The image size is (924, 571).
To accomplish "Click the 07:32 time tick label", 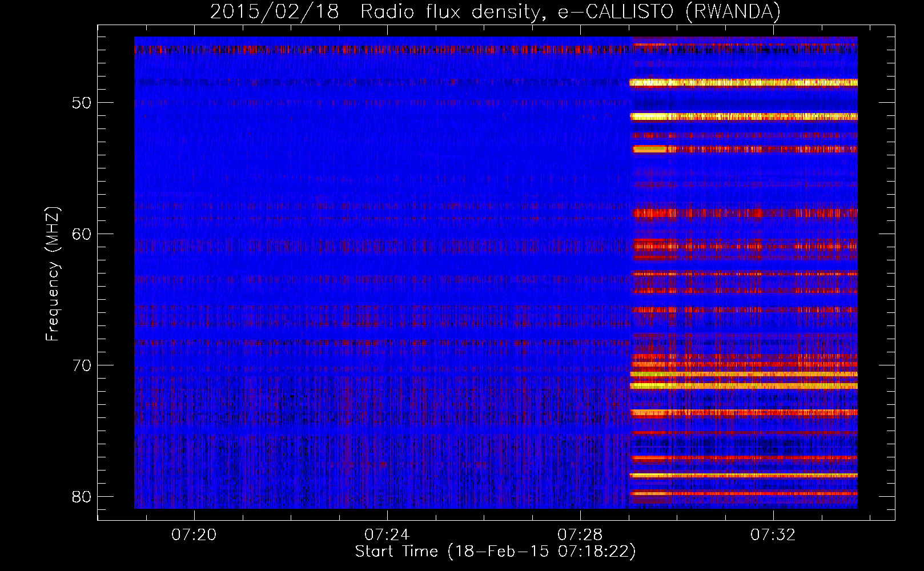I will (773, 534).
